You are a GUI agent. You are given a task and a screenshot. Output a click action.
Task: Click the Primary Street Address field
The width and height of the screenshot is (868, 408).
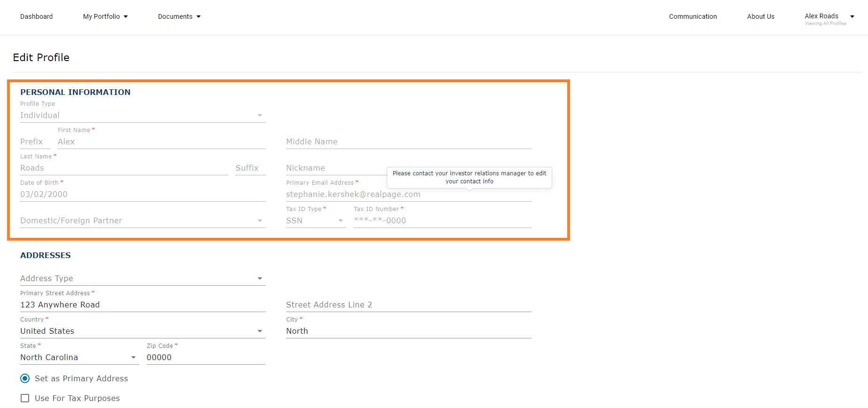point(142,305)
